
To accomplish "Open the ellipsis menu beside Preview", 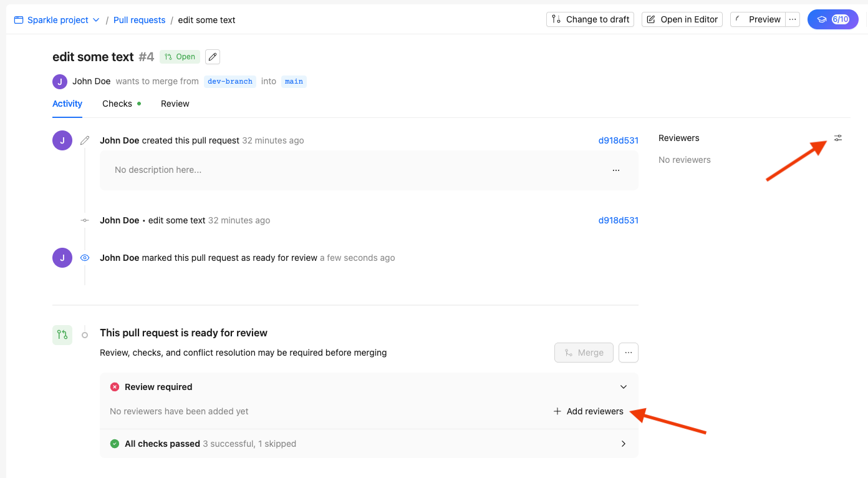I will (793, 19).
